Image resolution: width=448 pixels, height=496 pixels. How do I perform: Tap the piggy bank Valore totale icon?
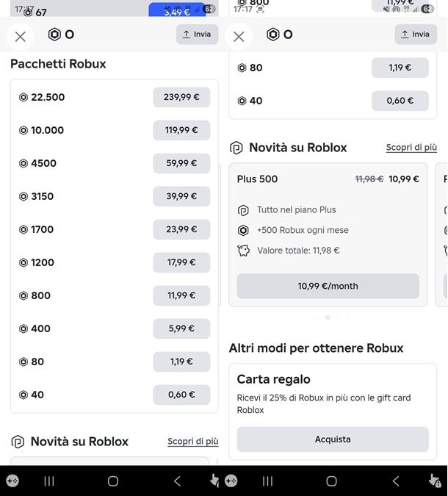[x=243, y=251]
